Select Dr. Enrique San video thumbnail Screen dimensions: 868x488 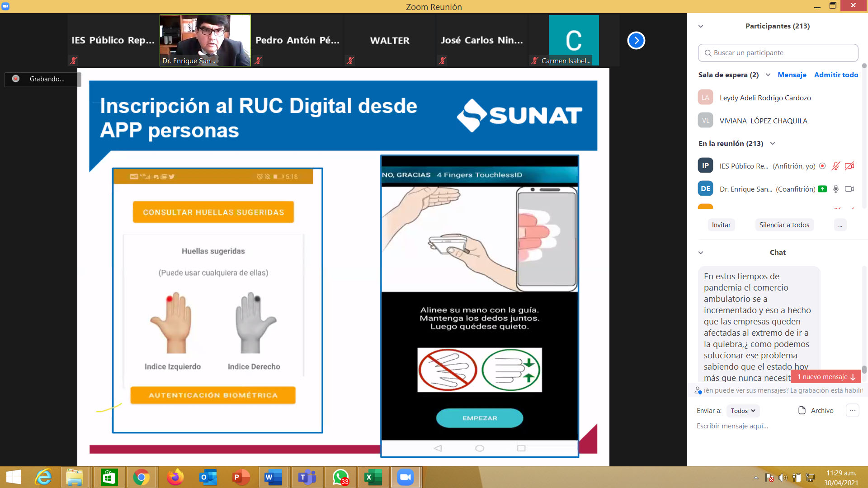tap(205, 41)
